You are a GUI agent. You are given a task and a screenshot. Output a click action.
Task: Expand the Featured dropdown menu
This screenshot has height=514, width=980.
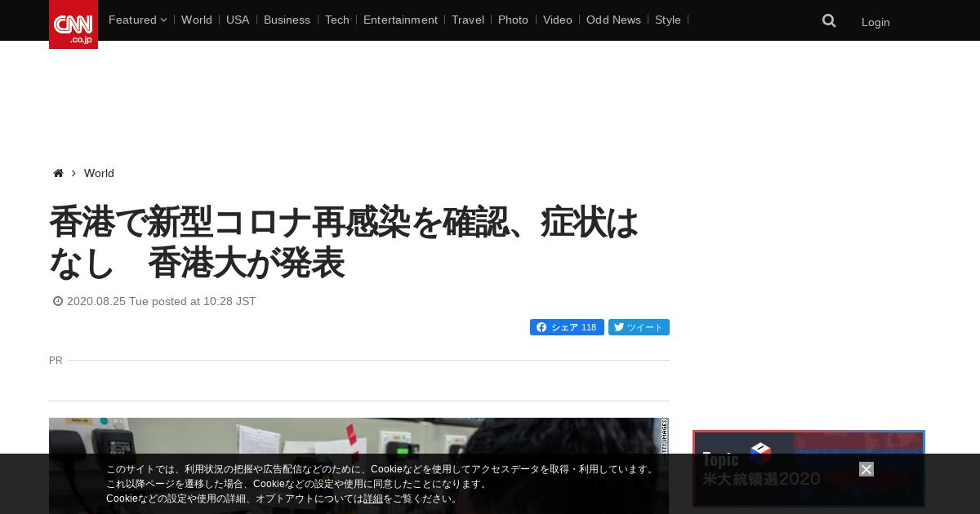tap(137, 20)
